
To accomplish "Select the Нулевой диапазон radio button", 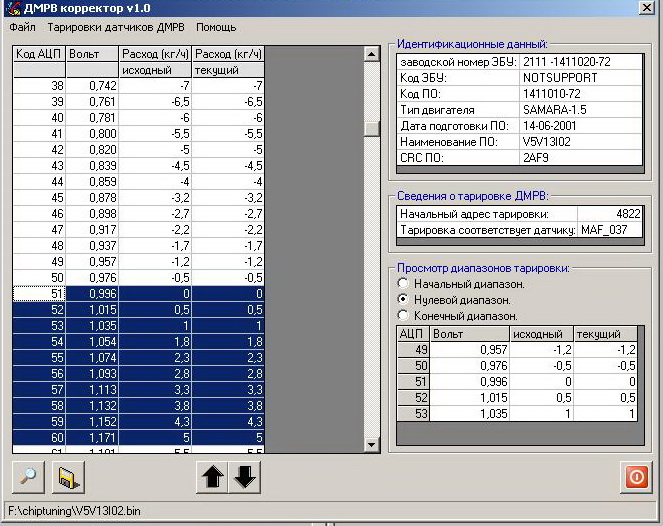I will [403, 300].
